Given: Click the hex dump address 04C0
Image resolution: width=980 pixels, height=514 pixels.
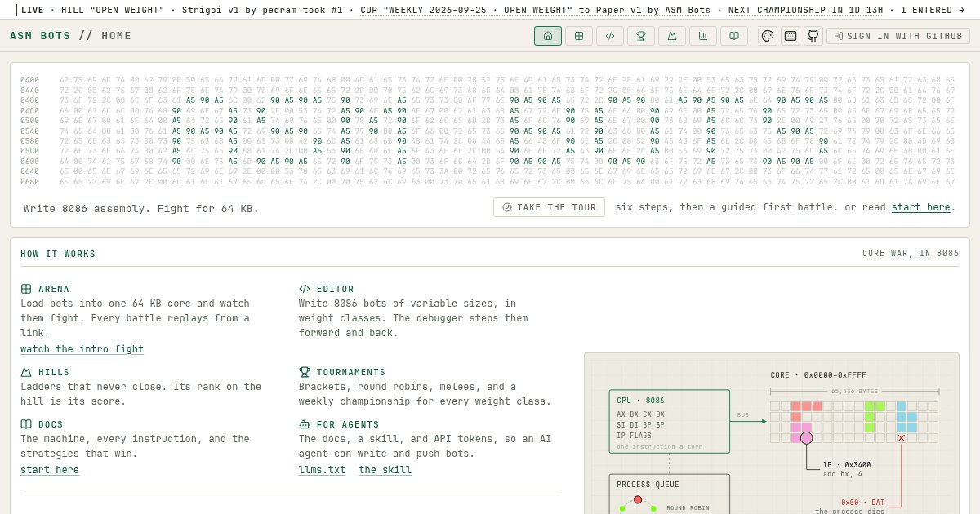Looking at the screenshot, I should [29, 110].
